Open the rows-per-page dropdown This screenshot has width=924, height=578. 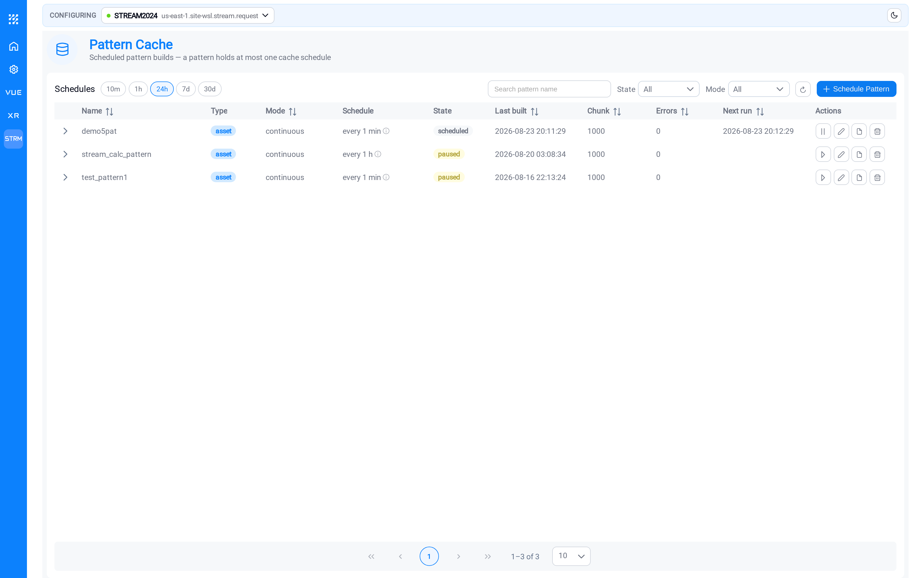(571, 556)
